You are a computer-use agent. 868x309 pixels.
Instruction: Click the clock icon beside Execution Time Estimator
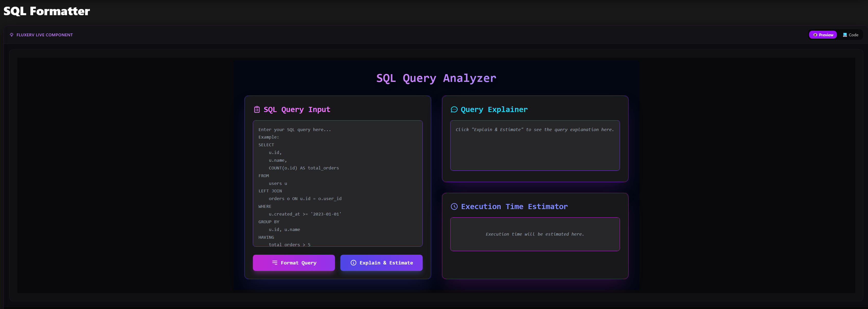point(454,207)
